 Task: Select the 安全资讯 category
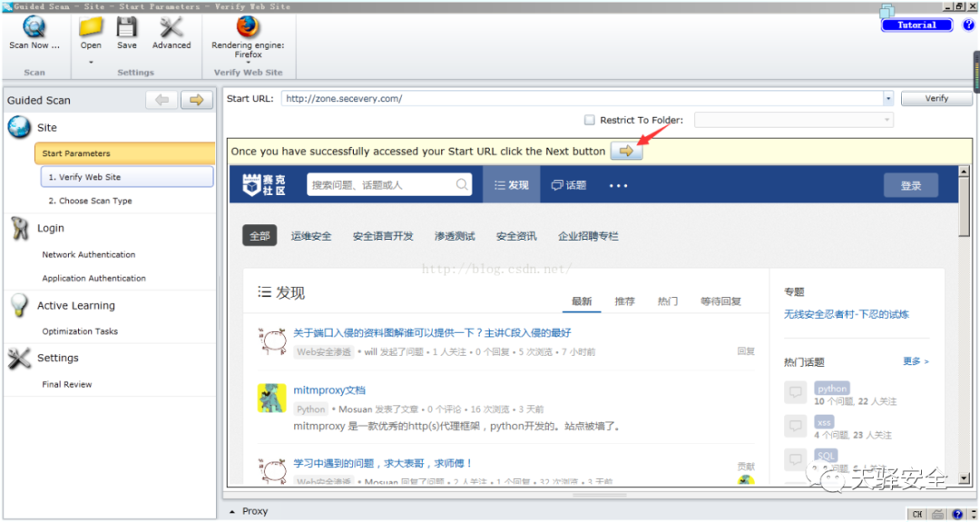(516, 236)
